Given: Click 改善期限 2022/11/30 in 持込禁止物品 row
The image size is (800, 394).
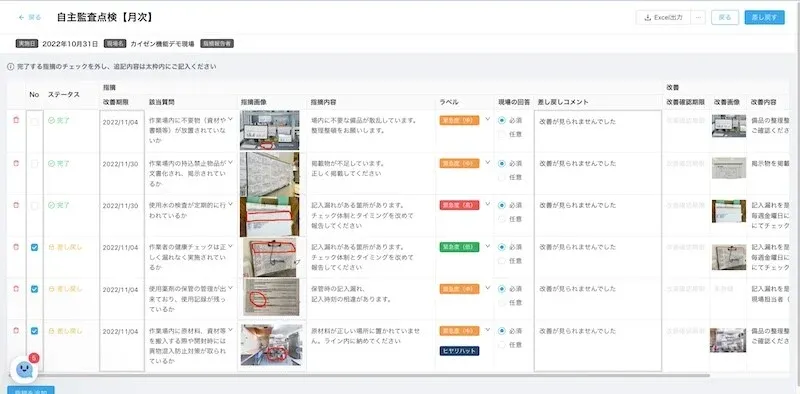Looking at the screenshot, I should click(x=120, y=164).
